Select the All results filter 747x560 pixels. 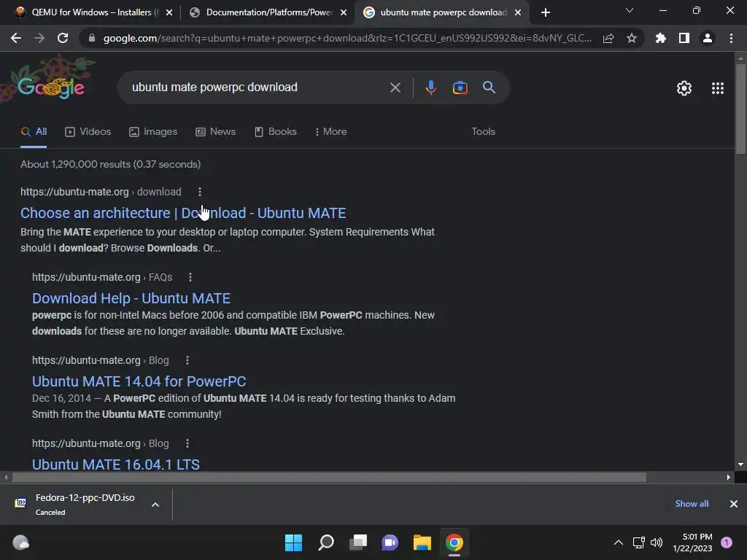34,132
